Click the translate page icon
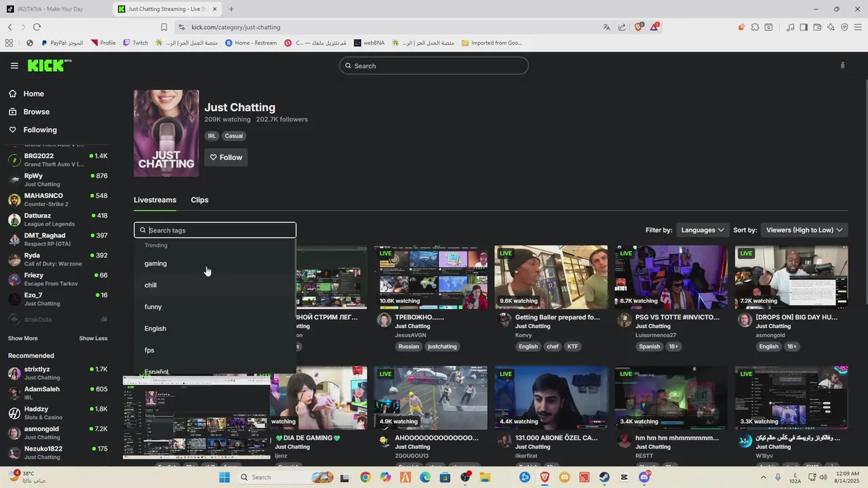This screenshot has height=488, width=868. point(606,27)
